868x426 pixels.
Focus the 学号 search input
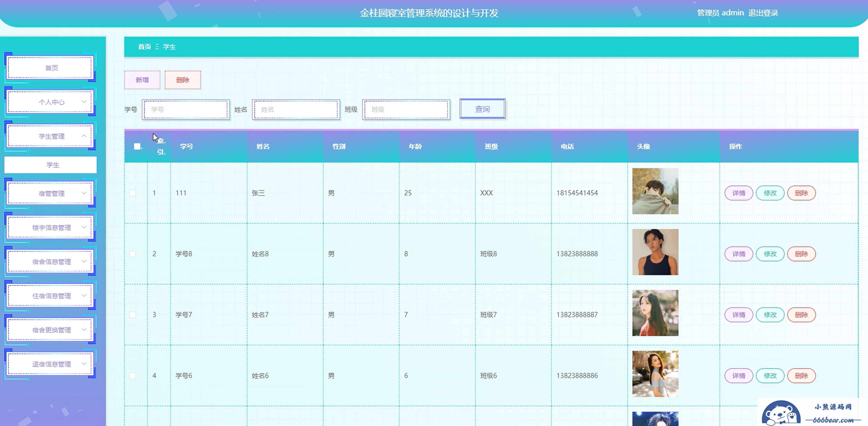pos(186,110)
